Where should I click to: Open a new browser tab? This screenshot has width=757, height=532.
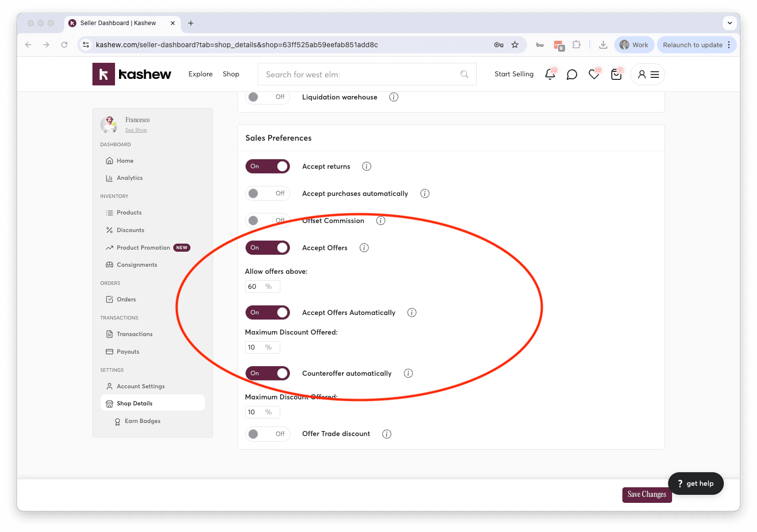point(191,23)
